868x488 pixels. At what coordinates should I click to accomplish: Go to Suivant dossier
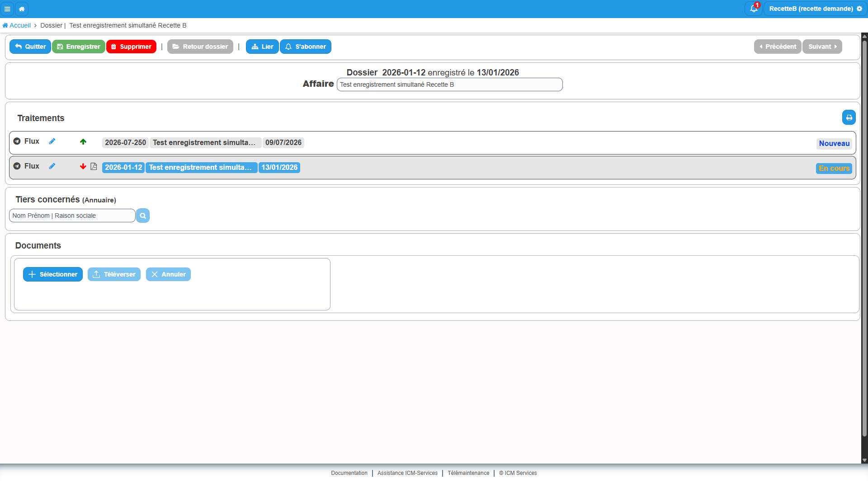point(822,47)
